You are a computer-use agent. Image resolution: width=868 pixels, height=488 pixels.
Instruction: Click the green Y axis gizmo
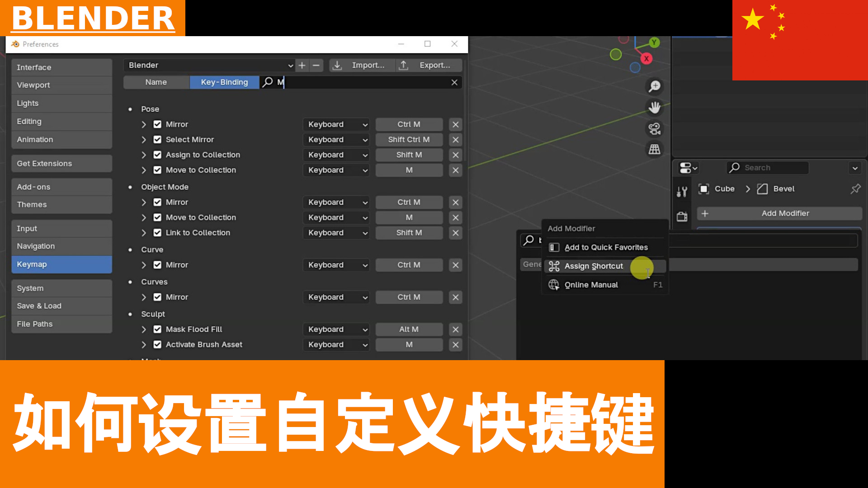654,42
